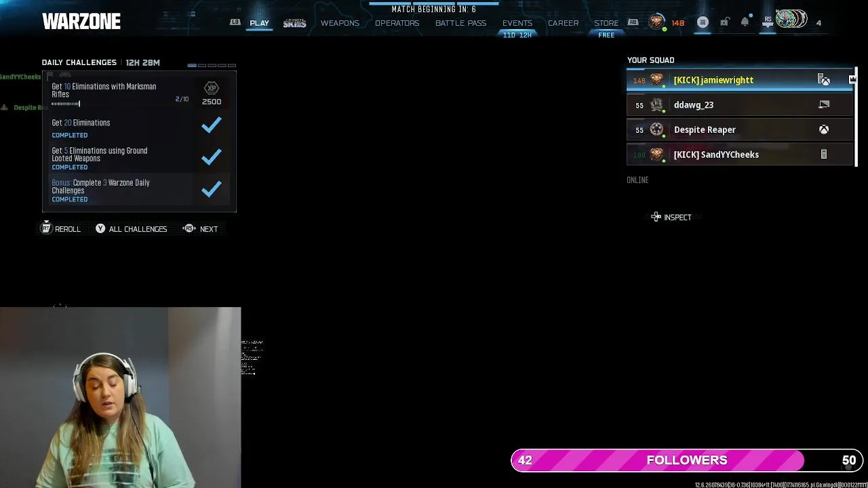Select the Marksman Rifles eliminations challenge
Image resolution: width=868 pixels, height=488 pixels.
pyautogui.click(x=139, y=94)
